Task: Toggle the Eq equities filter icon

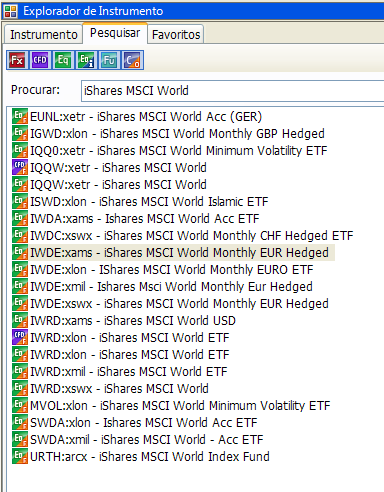Action: click(63, 60)
